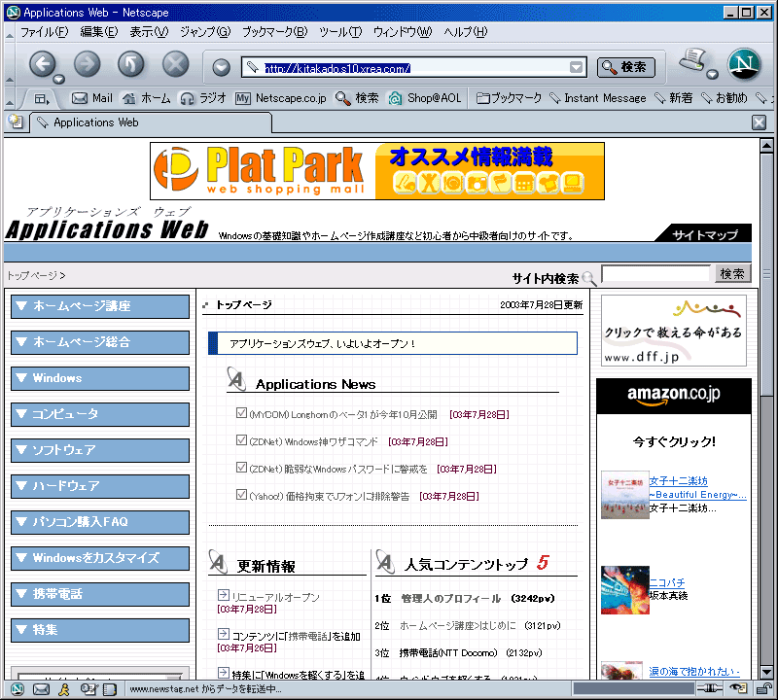The height and width of the screenshot is (700, 778).
Task: Open the ツール(T) menu
Action: (x=340, y=32)
